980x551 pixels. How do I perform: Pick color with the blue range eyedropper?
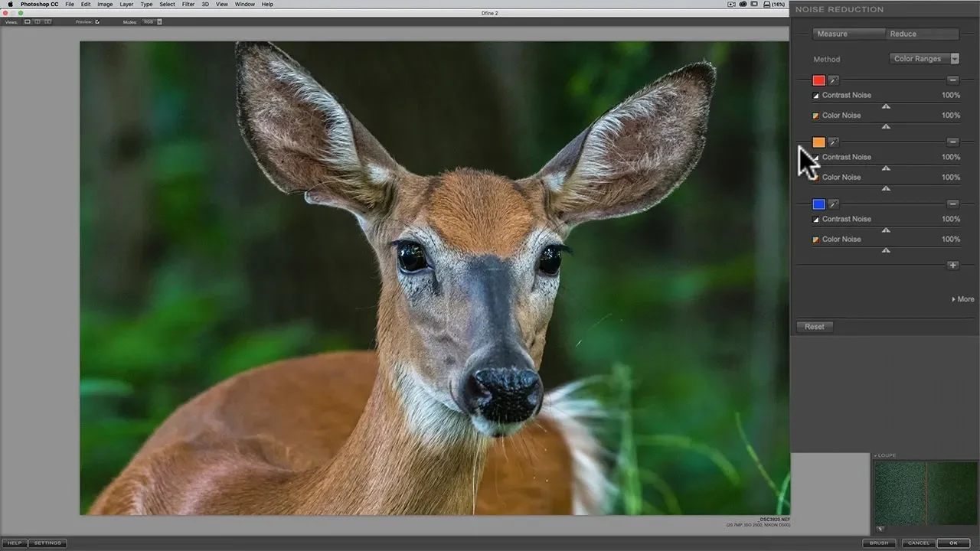pyautogui.click(x=834, y=204)
